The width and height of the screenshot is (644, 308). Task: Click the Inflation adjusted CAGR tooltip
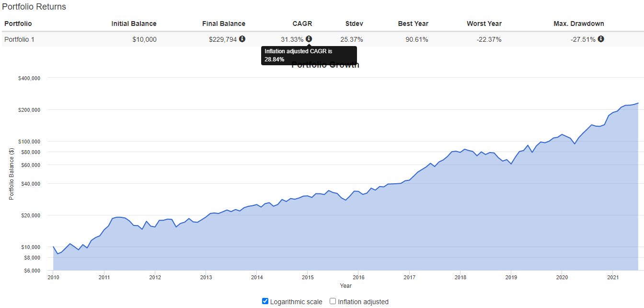pyautogui.click(x=309, y=55)
